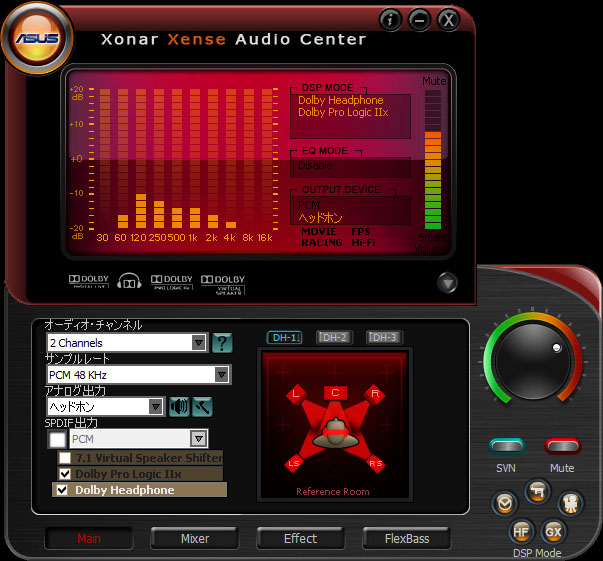
Task: Collapse panel with the round down-arrow button
Action: pyautogui.click(x=447, y=283)
